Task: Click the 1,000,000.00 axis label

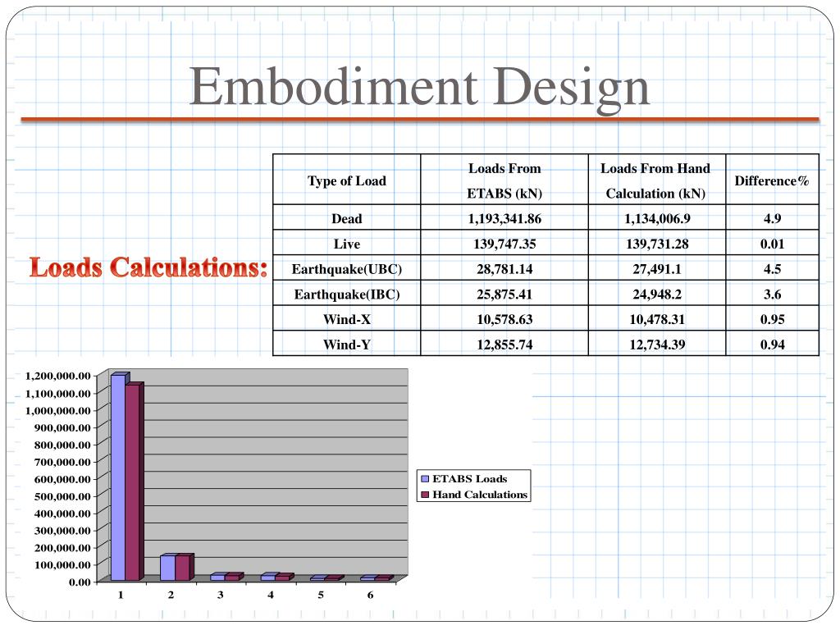Action: pos(58,411)
